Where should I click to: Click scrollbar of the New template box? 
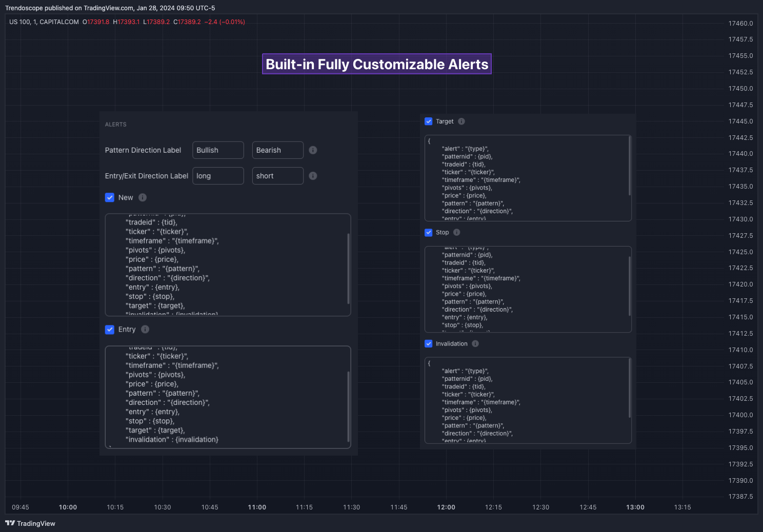(348, 269)
